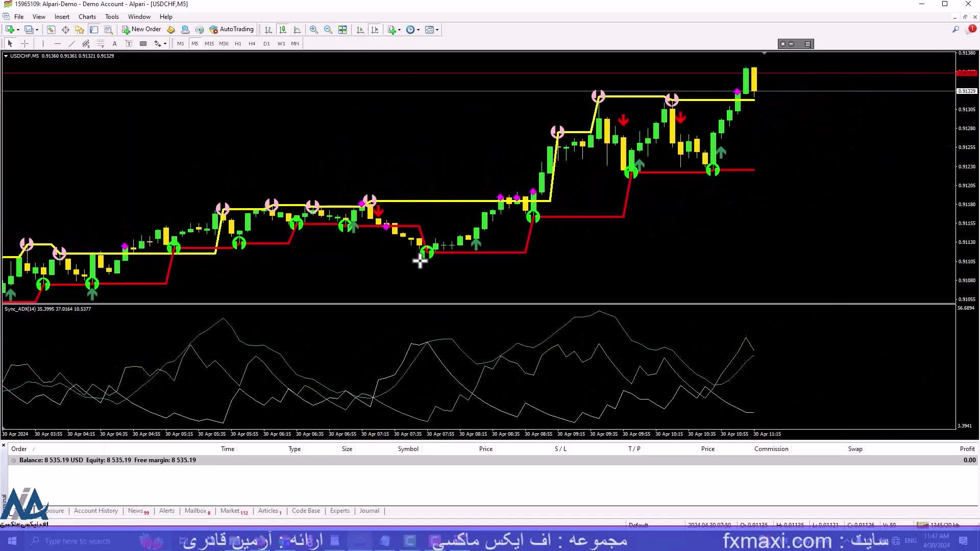Draw a horizontal line tool
This screenshot has width=980, height=551.
57,44
